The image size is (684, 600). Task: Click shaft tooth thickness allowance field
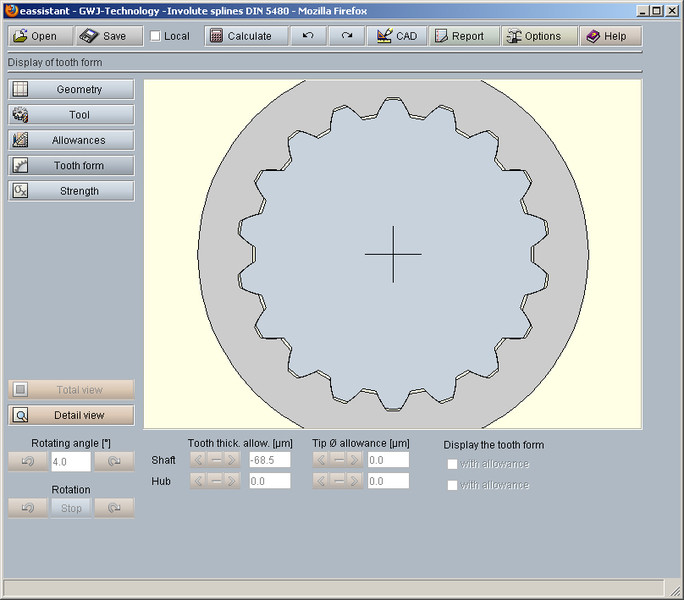click(x=269, y=460)
